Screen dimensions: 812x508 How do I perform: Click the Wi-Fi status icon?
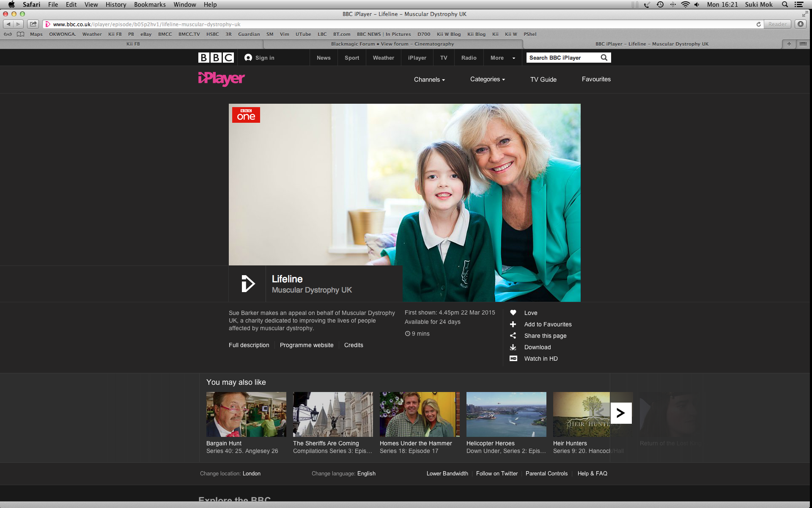(x=686, y=5)
